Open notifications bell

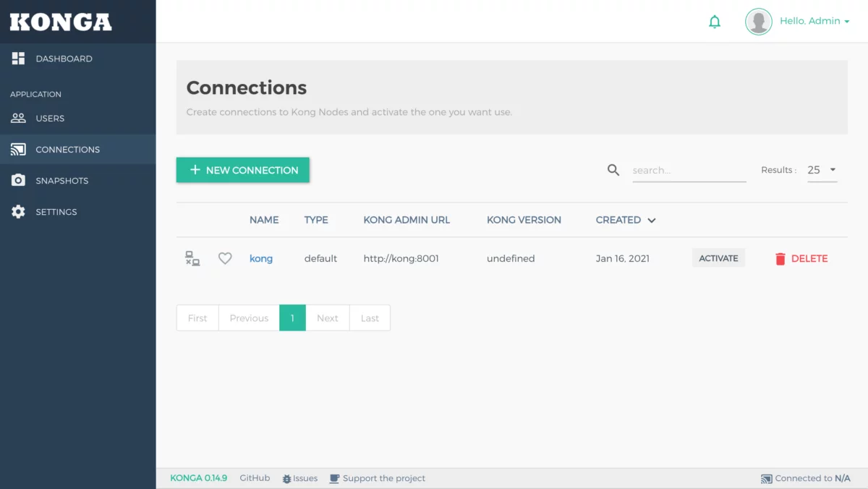(x=715, y=22)
